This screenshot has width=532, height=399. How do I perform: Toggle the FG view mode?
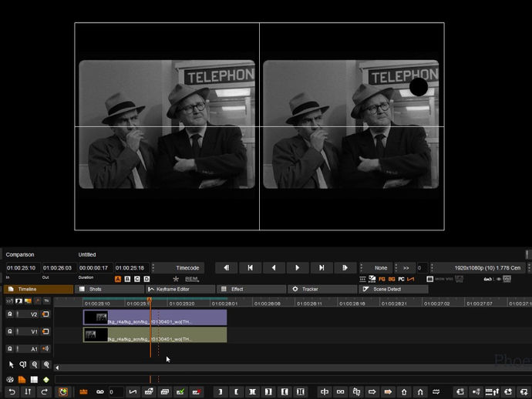382,279
